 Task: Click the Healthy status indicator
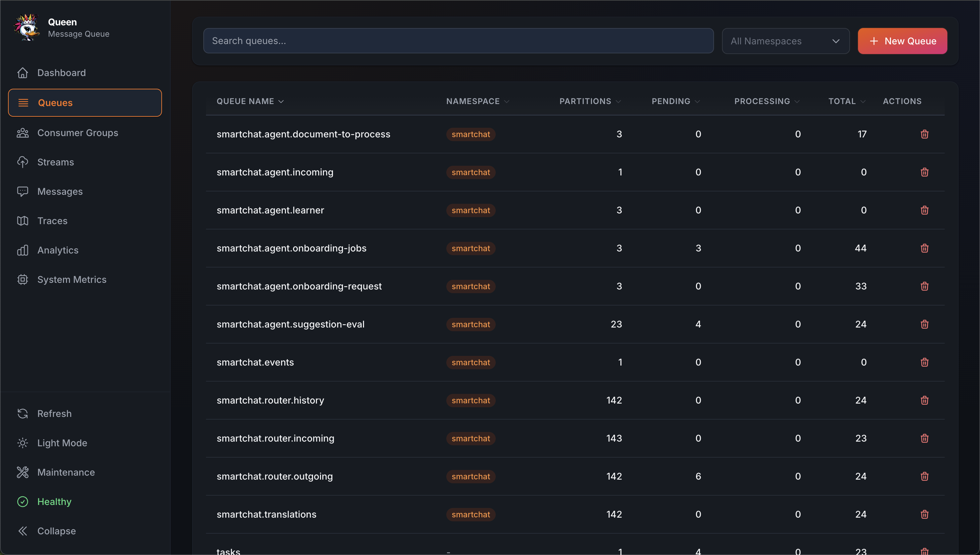tap(54, 502)
